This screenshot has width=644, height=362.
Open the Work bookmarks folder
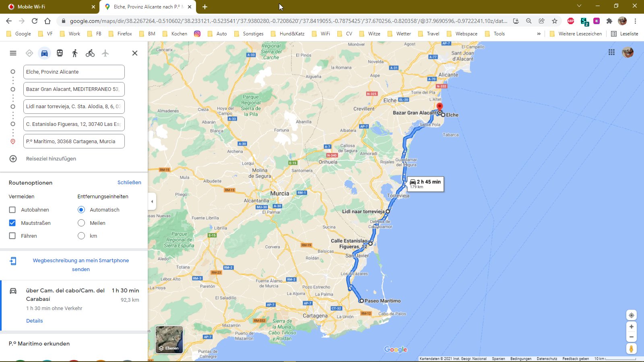(x=70, y=34)
